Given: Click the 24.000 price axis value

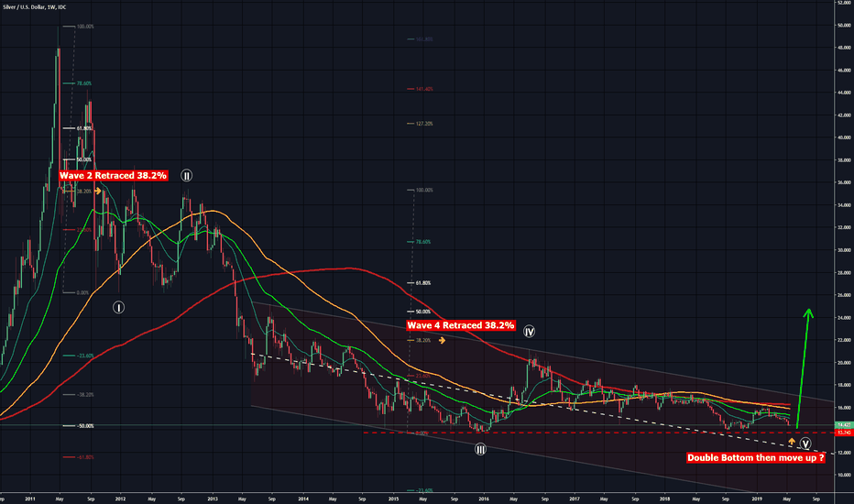Looking at the screenshot, I should click(x=845, y=318).
